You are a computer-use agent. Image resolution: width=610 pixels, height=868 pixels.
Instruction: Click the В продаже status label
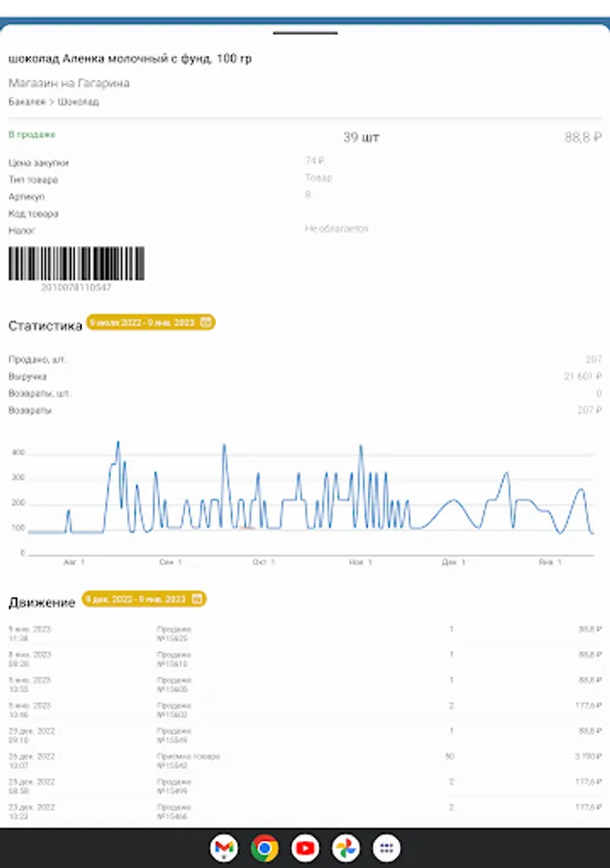click(32, 134)
